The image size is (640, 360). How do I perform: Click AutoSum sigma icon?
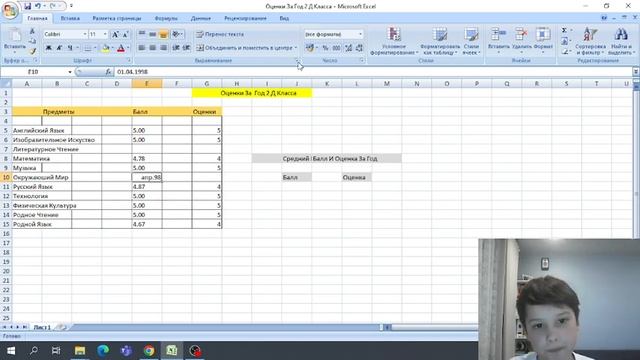coord(564,31)
